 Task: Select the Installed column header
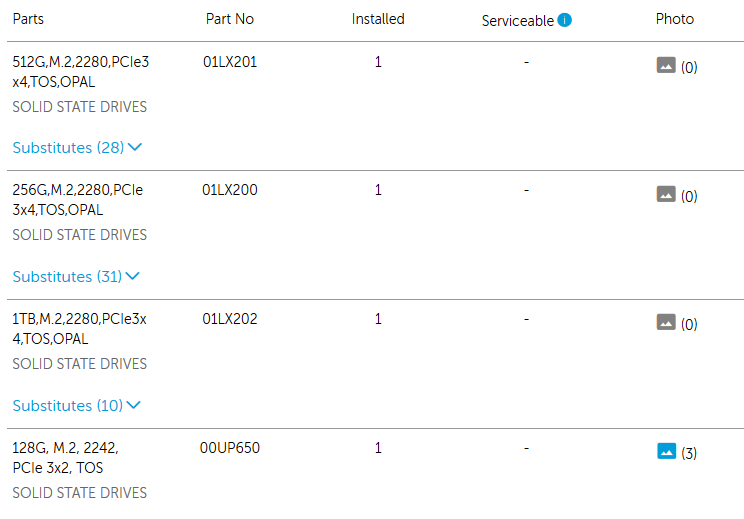pos(378,19)
